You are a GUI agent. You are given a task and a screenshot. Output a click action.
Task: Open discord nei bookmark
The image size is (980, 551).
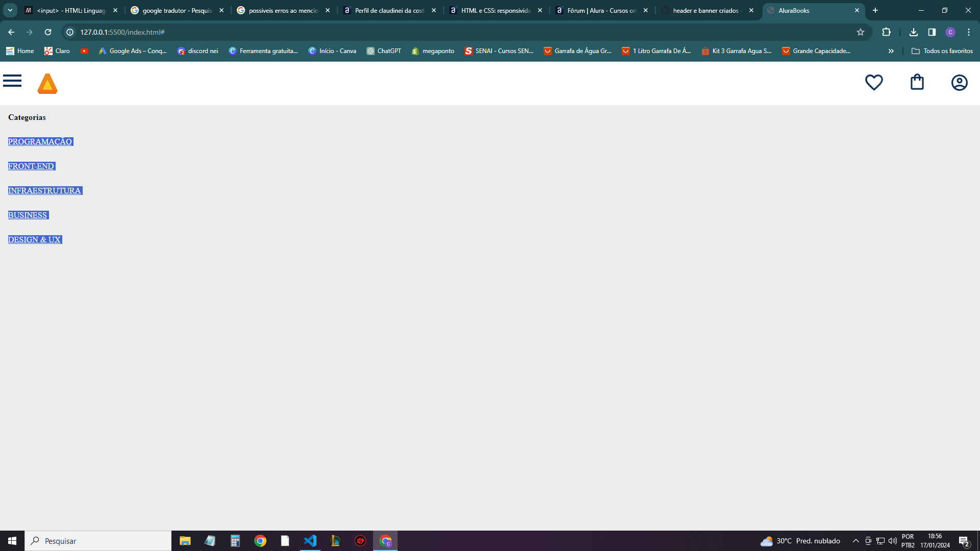[198, 51]
